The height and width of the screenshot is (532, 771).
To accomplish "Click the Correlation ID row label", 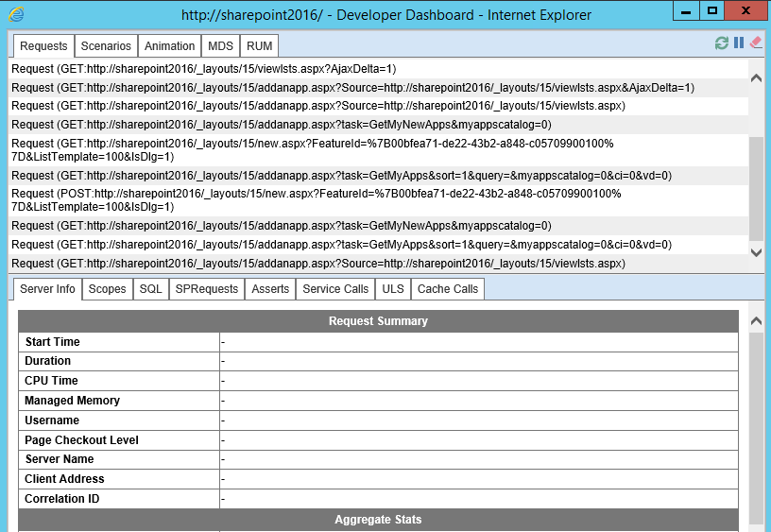I will pyautogui.click(x=62, y=499).
